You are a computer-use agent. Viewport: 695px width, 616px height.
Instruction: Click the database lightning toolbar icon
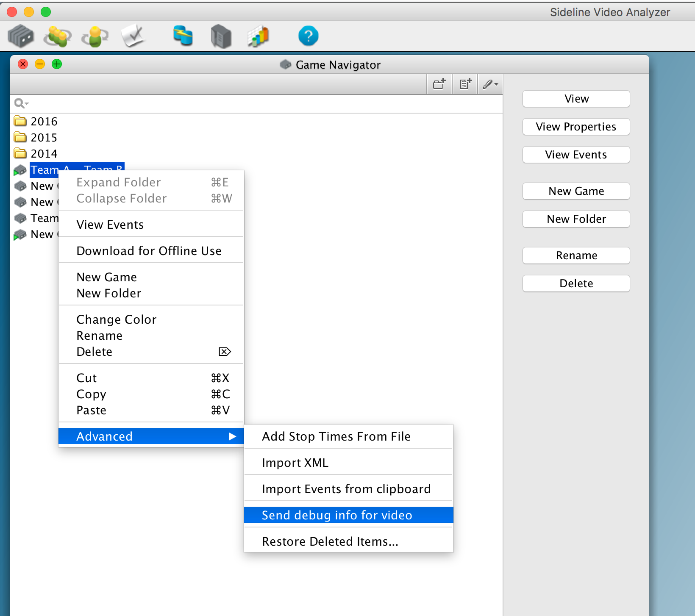(x=183, y=36)
